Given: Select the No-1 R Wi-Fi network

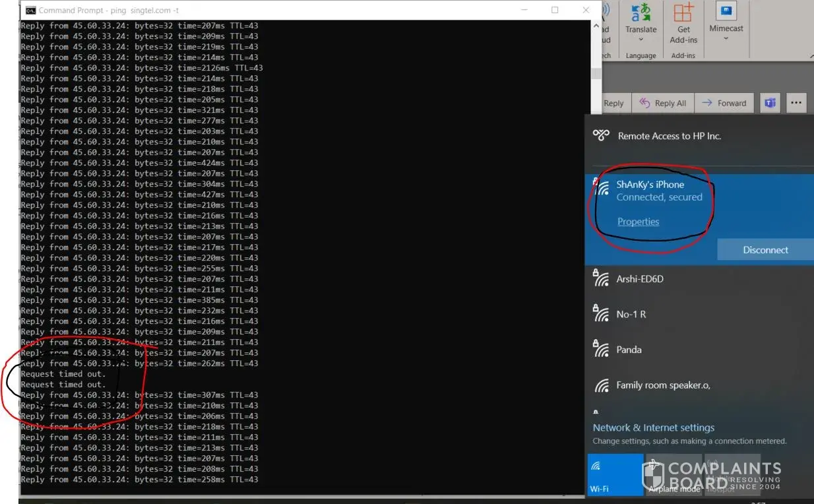Looking at the screenshot, I should (x=699, y=315).
